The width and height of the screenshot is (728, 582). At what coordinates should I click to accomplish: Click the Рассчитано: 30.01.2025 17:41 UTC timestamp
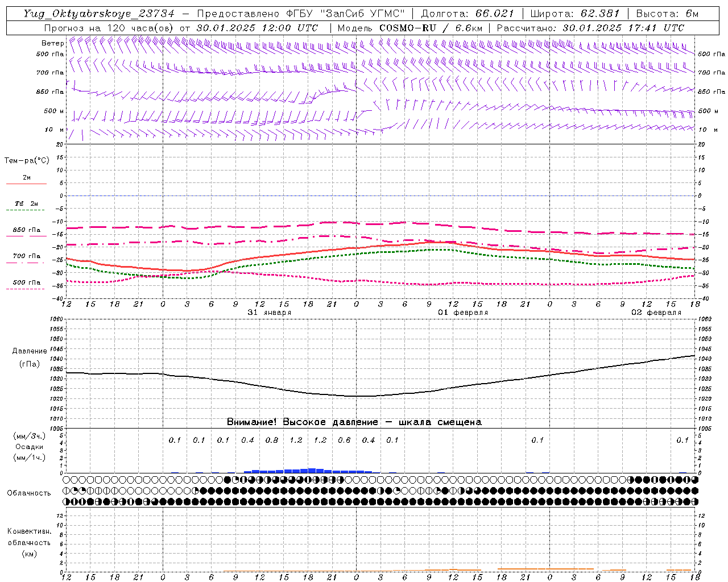coord(590,28)
